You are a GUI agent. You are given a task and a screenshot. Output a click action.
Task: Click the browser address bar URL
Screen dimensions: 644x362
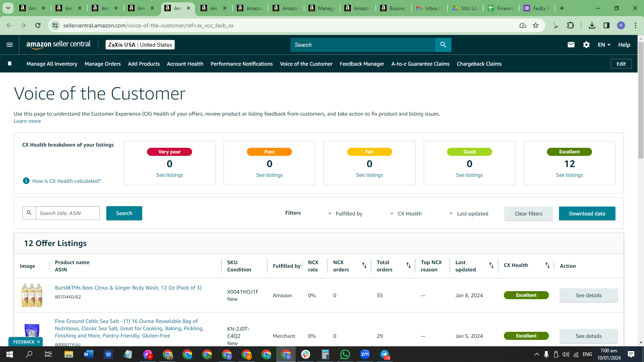coord(148,25)
